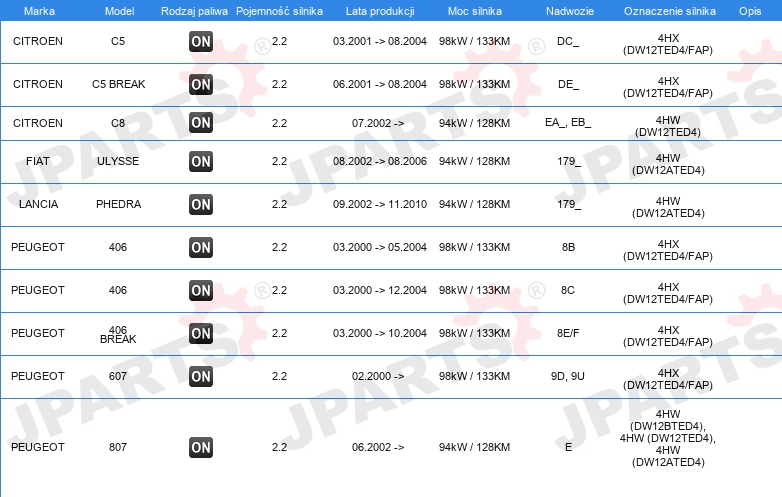Click production dates 09.2002 -> 11.2010
The height and width of the screenshot is (497, 782).
(x=380, y=204)
